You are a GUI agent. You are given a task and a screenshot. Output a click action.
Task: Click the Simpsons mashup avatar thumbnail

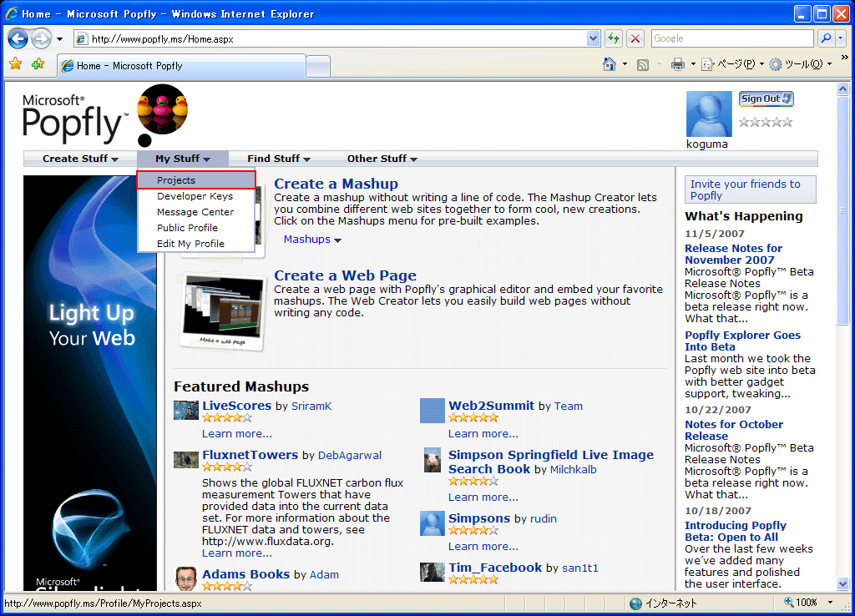433,523
